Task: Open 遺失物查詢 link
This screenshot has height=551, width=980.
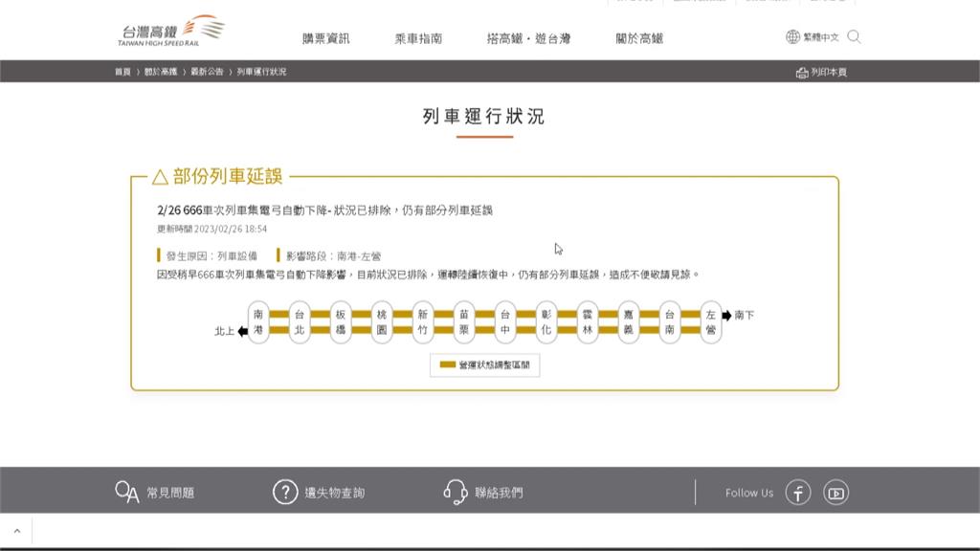Action: [334, 493]
